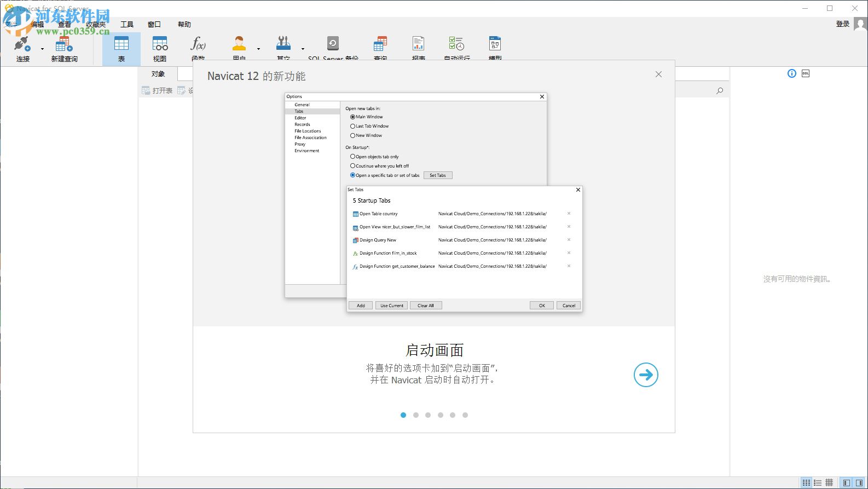Screen dimensions: 868x489
Task: Switch to ER diagram view
Action: pyautogui.click(x=829, y=482)
